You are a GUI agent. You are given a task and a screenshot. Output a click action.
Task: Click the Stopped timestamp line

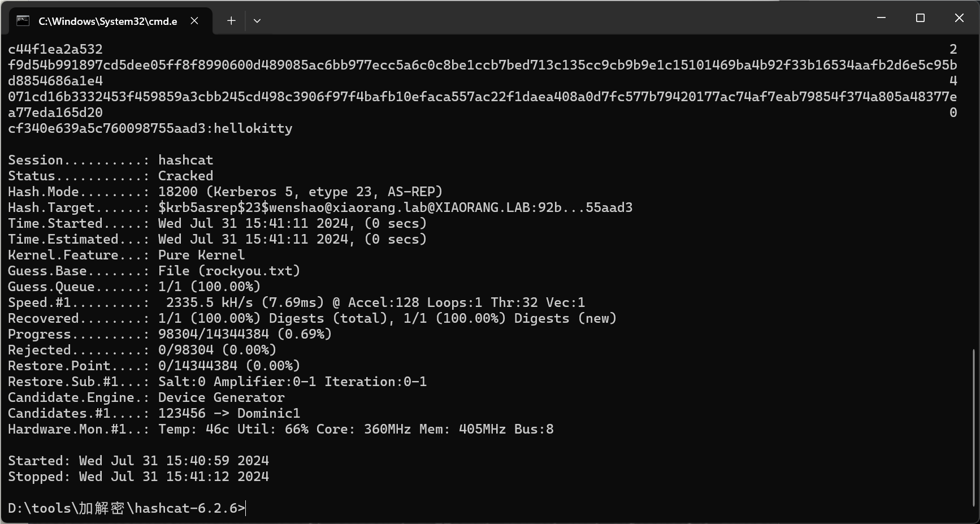click(x=138, y=477)
